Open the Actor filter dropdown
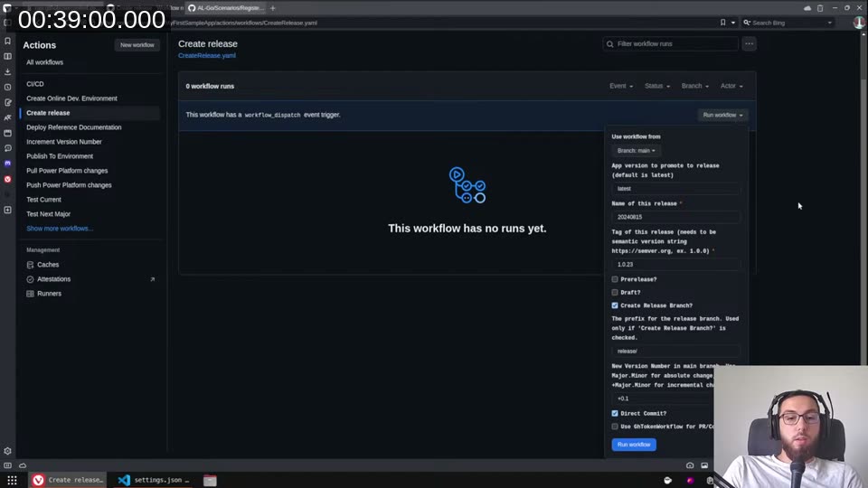The image size is (868, 488). tap(731, 87)
